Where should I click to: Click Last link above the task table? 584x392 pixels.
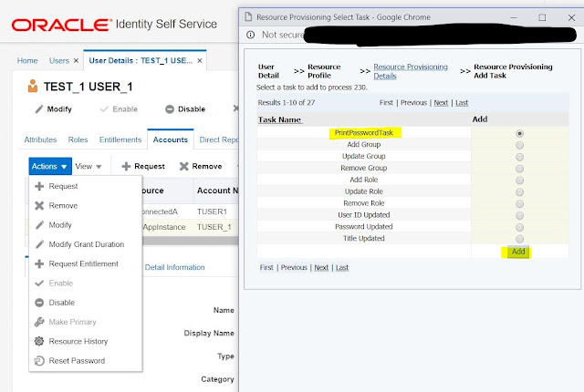click(x=462, y=103)
